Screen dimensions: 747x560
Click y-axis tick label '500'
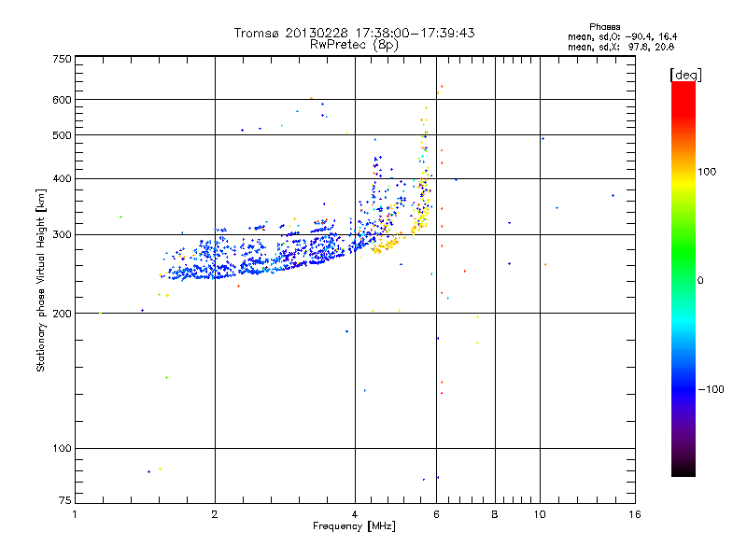tap(62, 135)
